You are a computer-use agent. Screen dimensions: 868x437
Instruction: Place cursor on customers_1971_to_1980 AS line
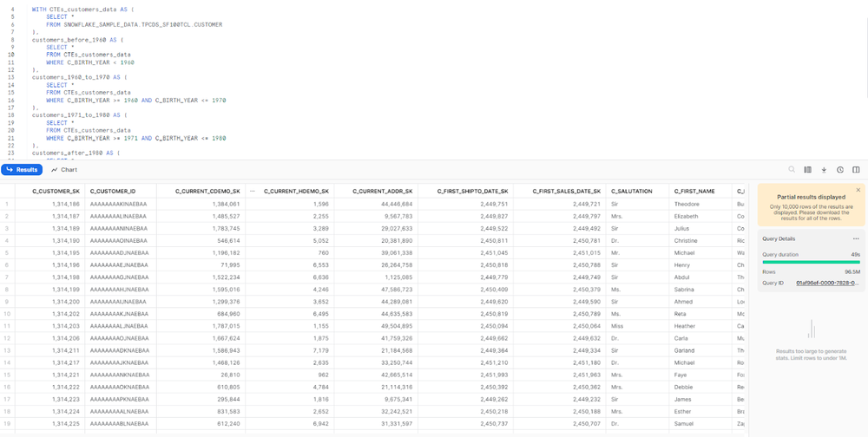[81, 115]
